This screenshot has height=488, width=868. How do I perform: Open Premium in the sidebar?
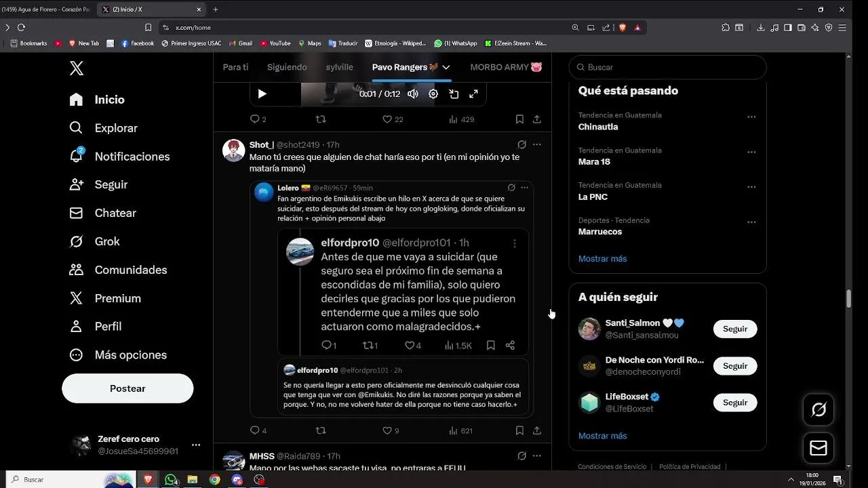tap(105, 298)
